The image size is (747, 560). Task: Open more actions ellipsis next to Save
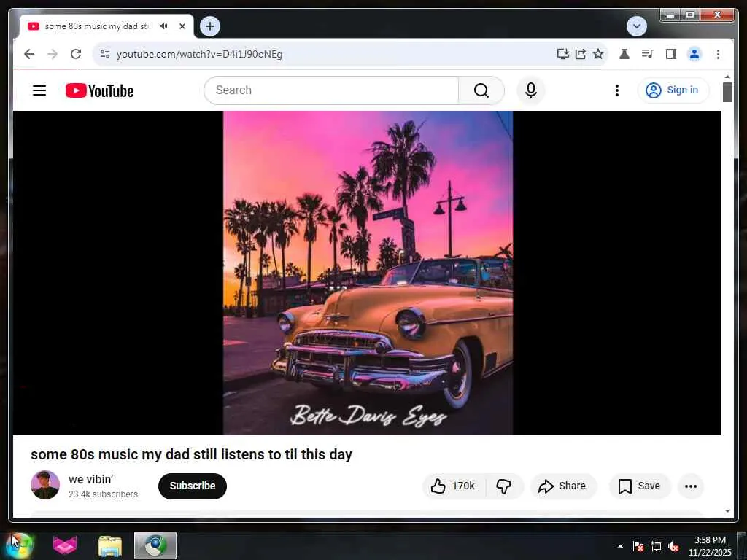tap(690, 486)
